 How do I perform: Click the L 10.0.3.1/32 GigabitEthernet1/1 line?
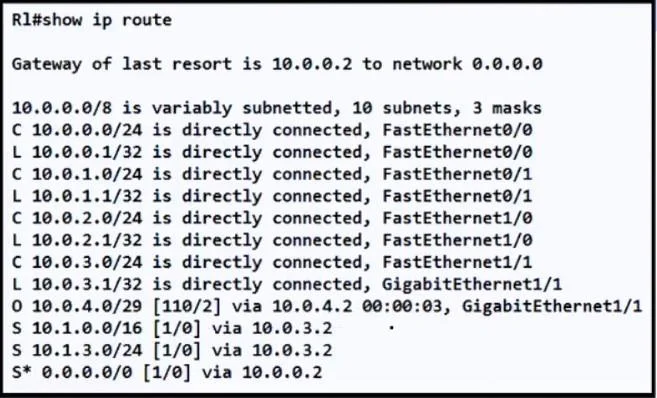click(x=287, y=284)
